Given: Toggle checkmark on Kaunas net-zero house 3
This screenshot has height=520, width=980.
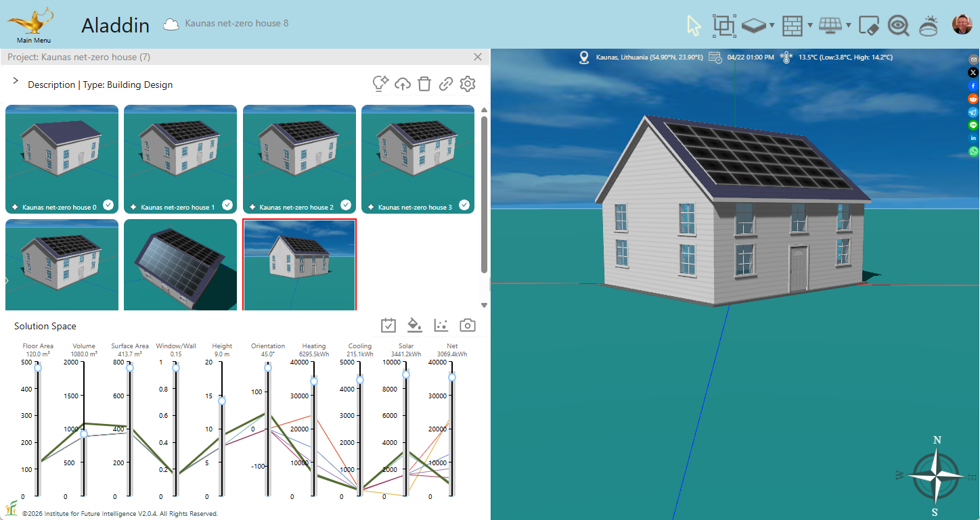Looking at the screenshot, I should pyautogui.click(x=464, y=205).
